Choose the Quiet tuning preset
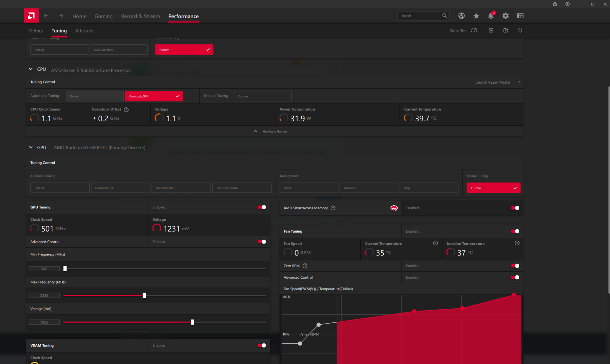Viewport: 610px width, 364px height. [x=309, y=188]
